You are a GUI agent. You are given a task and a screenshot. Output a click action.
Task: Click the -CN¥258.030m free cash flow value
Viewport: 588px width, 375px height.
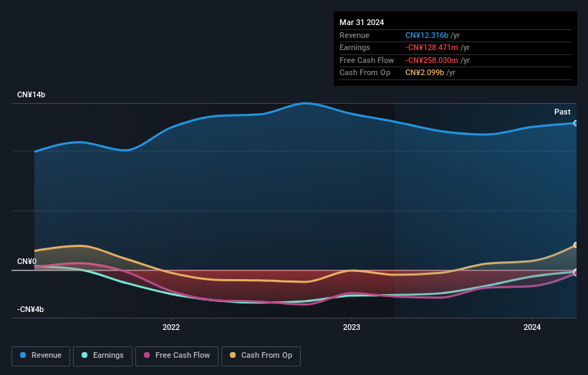point(432,60)
